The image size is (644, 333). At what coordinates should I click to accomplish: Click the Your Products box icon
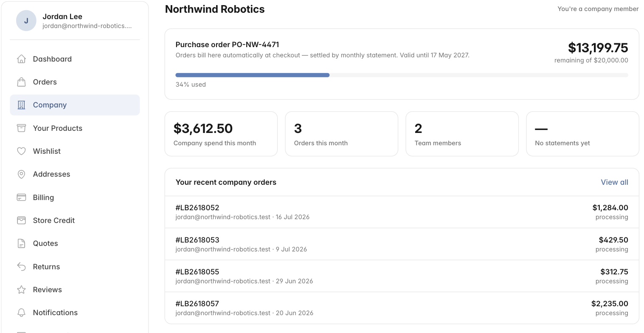point(21,128)
